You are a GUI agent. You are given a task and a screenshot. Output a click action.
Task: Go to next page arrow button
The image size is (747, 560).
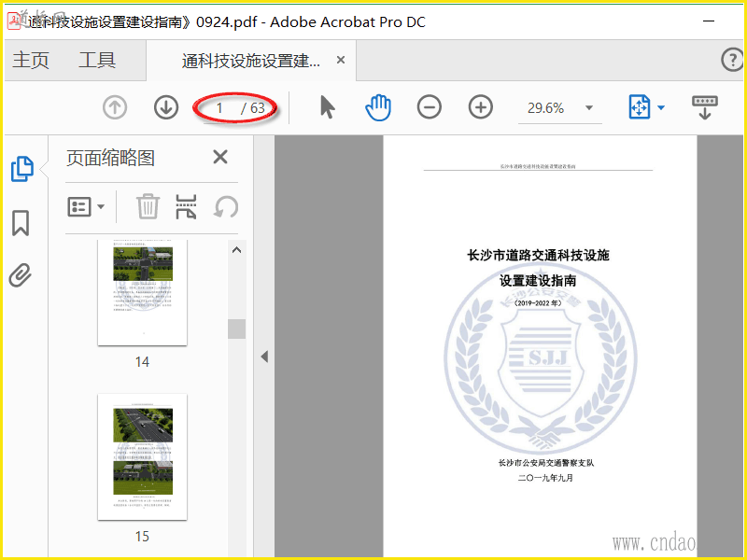pos(166,107)
